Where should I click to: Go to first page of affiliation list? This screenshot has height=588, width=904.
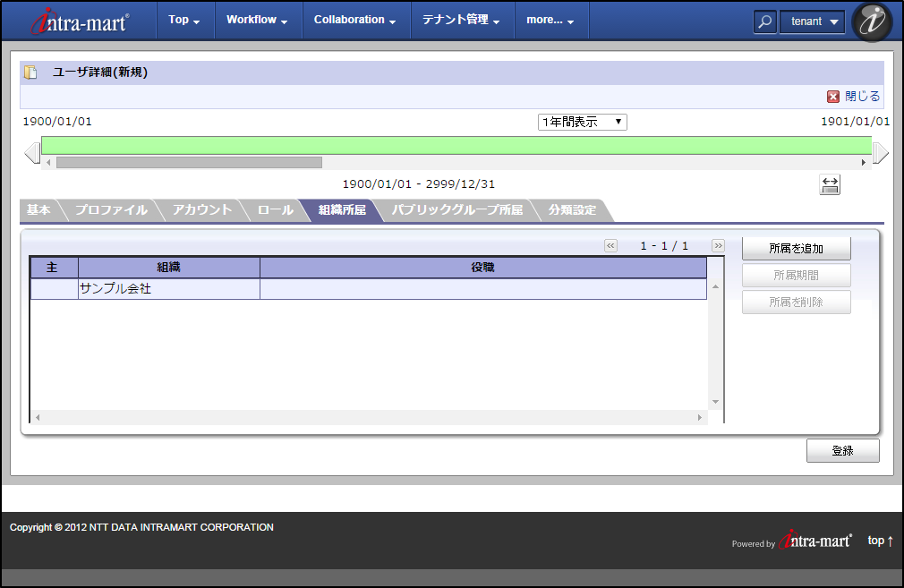(610, 246)
